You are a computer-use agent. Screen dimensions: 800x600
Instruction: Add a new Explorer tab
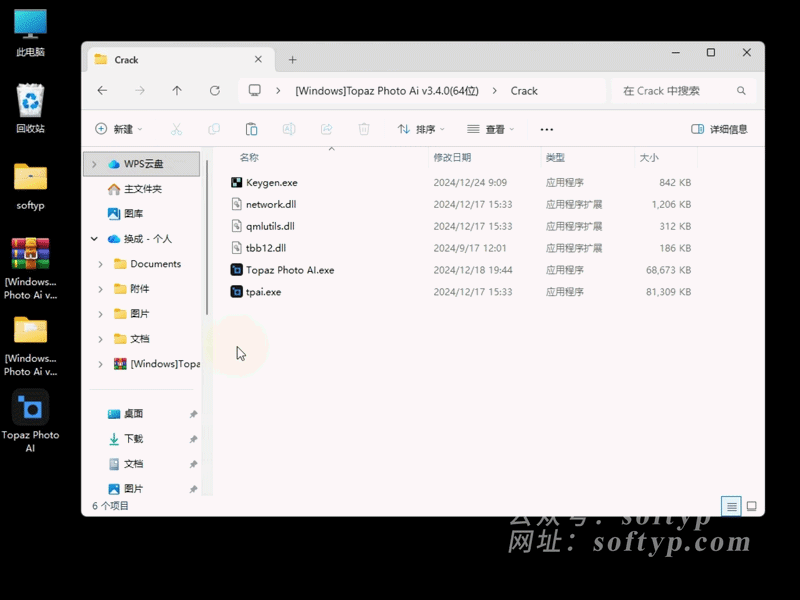pyautogui.click(x=292, y=60)
